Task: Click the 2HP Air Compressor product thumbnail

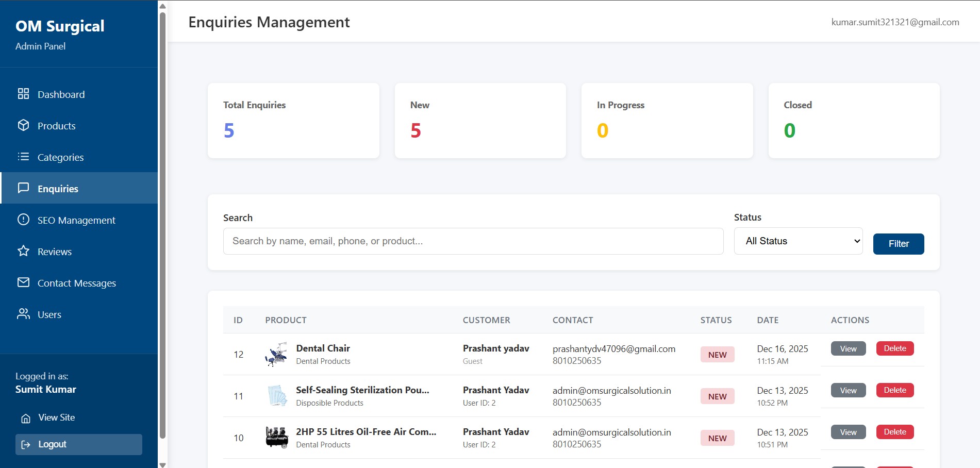Action: 276,438
